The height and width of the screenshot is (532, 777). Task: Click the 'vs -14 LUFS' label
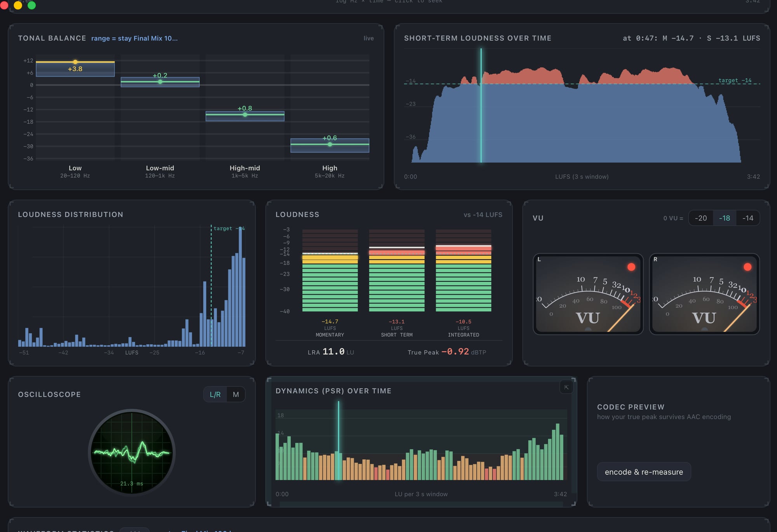point(483,215)
